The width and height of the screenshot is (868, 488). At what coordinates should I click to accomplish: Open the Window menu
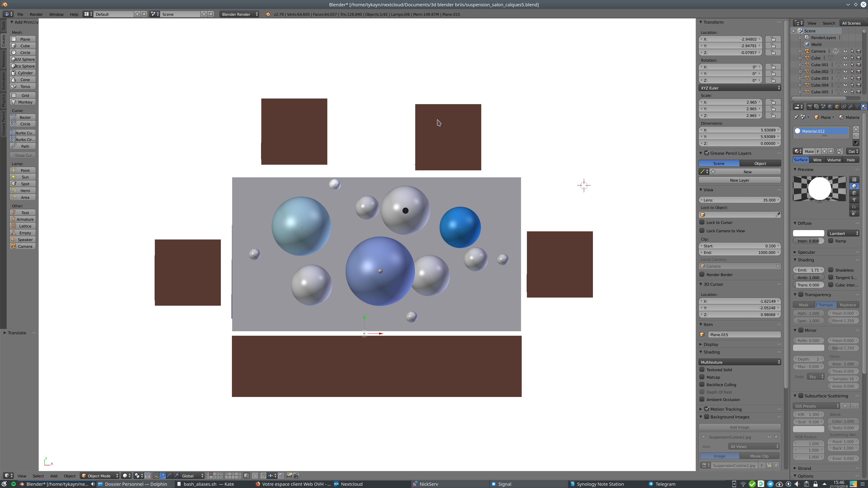point(56,14)
